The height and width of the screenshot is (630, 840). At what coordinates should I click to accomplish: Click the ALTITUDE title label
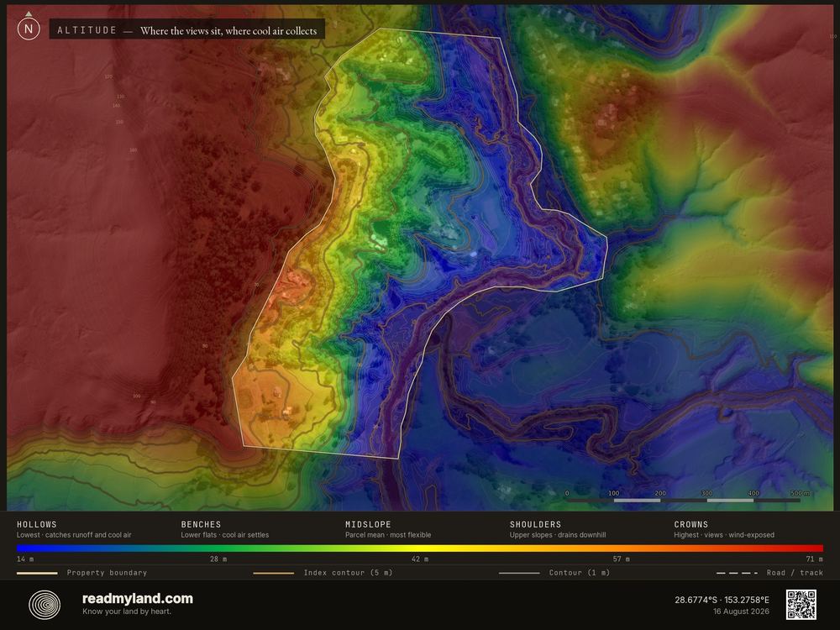pyautogui.click(x=87, y=30)
